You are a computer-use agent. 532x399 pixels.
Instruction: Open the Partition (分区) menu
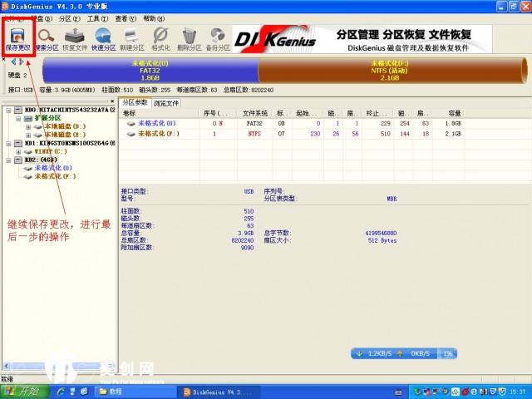click(69, 17)
